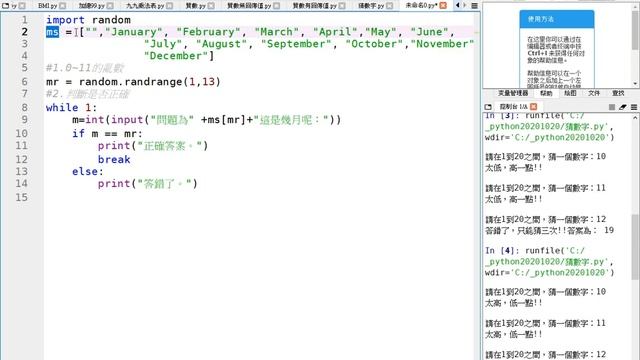The width and height of the screenshot is (640, 360).
Task: Open the console's browse tabs icon
Action: pyautogui.click(x=488, y=107)
